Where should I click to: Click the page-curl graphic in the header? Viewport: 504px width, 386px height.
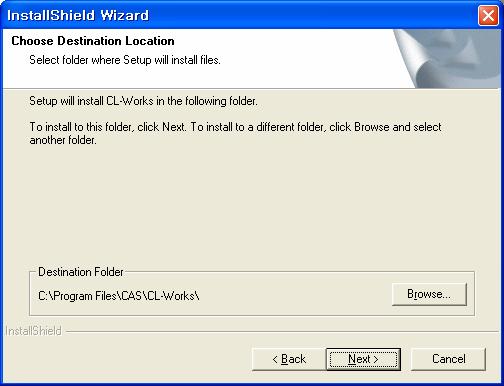pos(448,59)
